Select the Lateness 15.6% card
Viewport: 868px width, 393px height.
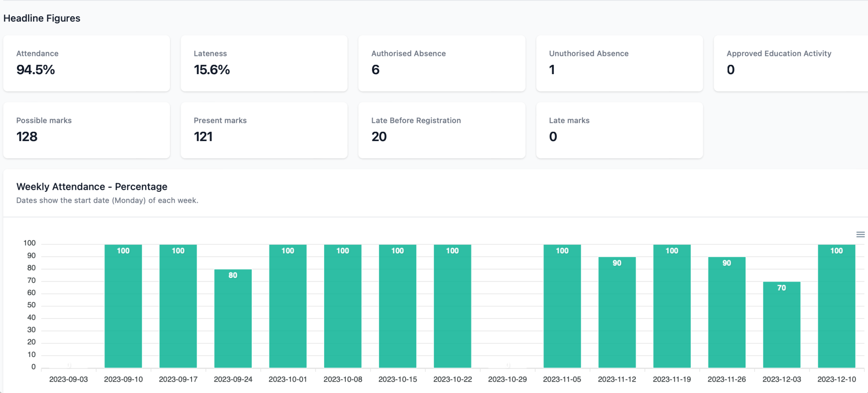(264, 63)
